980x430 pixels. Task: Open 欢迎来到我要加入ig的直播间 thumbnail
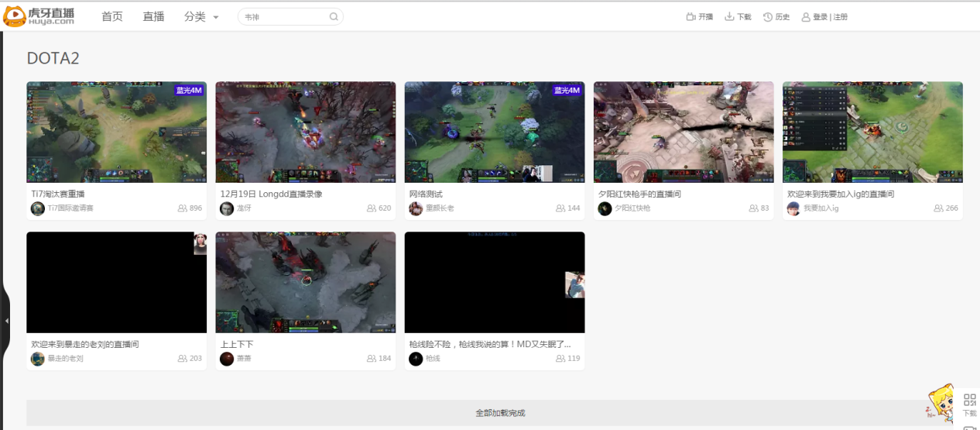pyautogui.click(x=872, y=132)
